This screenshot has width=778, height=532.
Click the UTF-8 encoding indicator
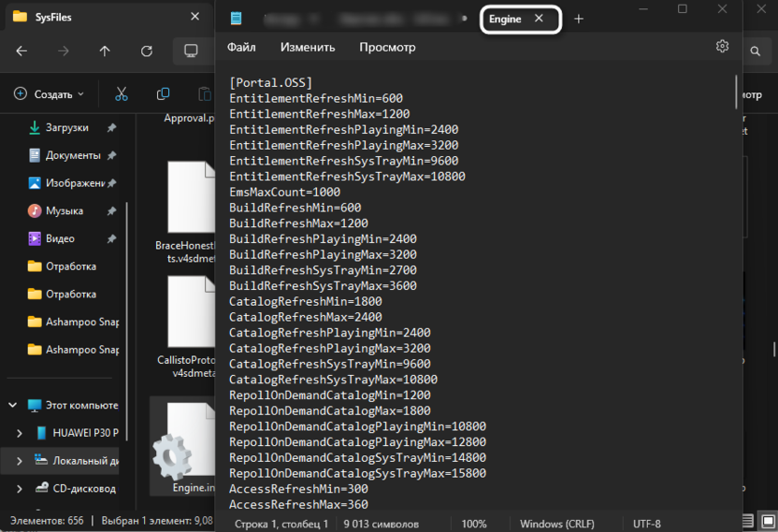click(x=646, y=525)
